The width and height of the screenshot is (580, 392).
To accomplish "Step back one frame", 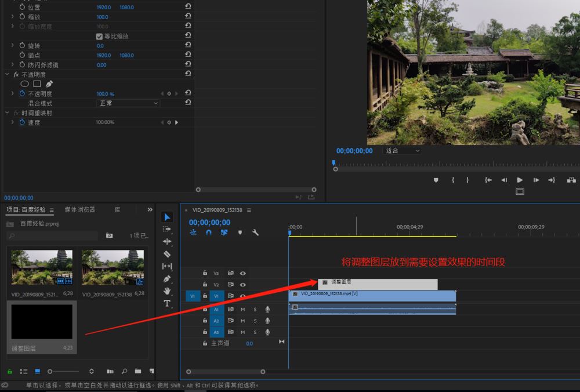I will (504, 180).
